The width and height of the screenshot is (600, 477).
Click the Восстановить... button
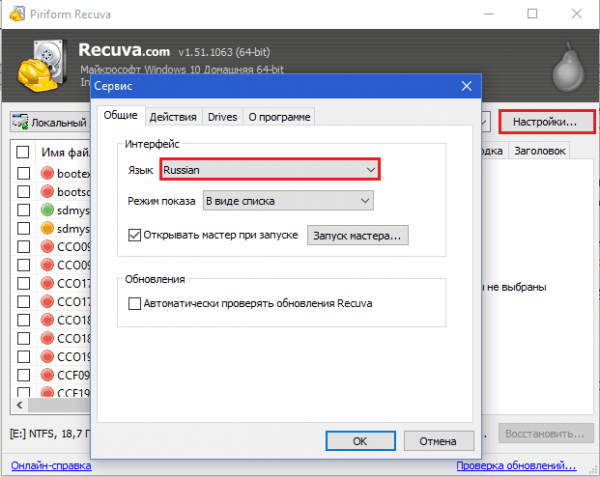pos(545,433)
